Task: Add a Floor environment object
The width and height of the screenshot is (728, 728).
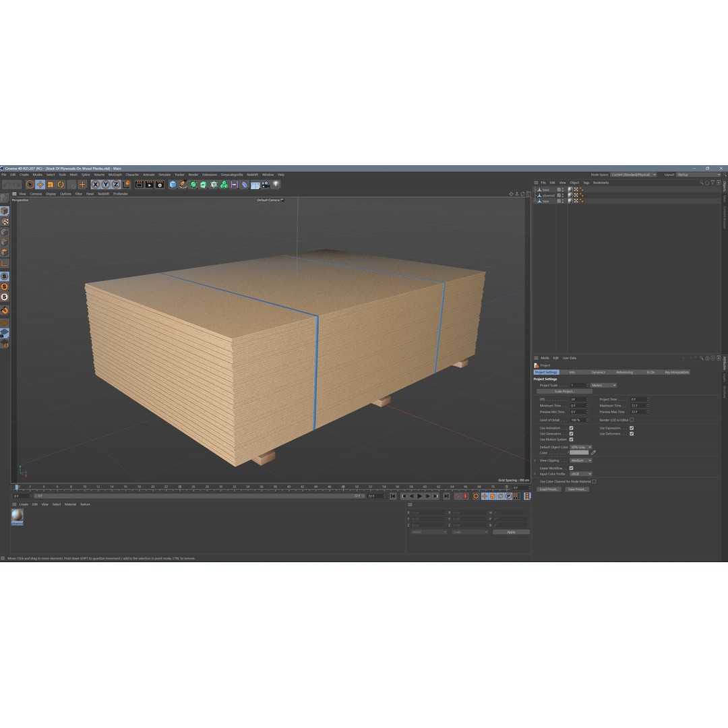Action: pos(255,184)
